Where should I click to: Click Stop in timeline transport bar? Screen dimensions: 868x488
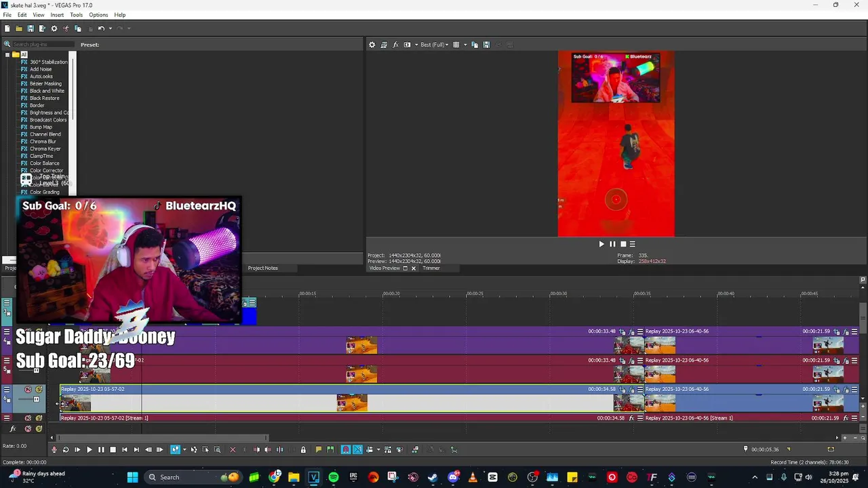point(113,449)
